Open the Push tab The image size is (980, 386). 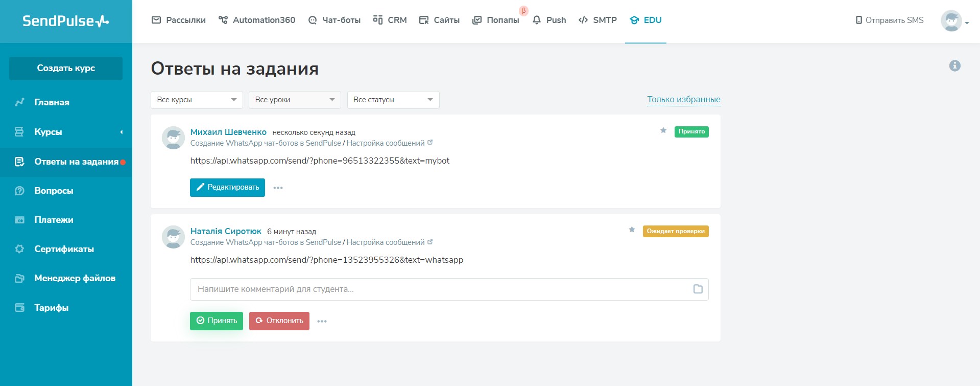[x=549, y=20]
